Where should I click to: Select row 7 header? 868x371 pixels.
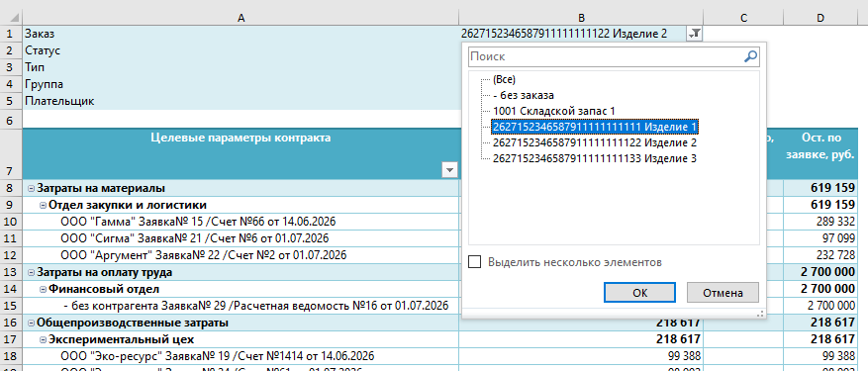[x=11, y=154]
